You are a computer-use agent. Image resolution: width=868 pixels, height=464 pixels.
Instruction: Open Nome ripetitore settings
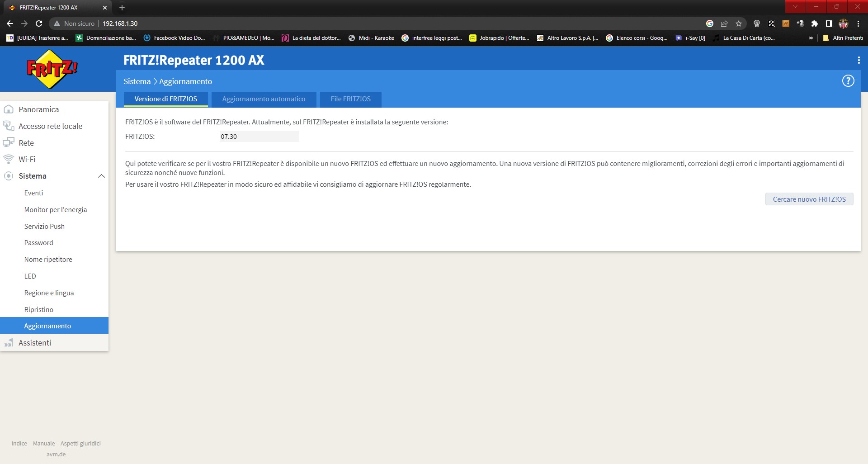(48, 260)
